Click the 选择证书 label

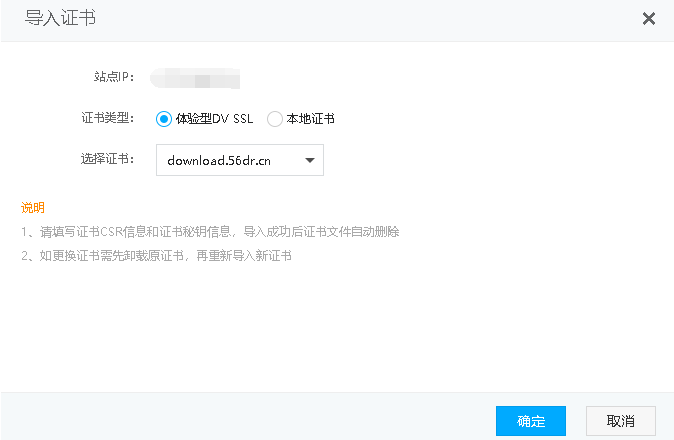[108, 159]
